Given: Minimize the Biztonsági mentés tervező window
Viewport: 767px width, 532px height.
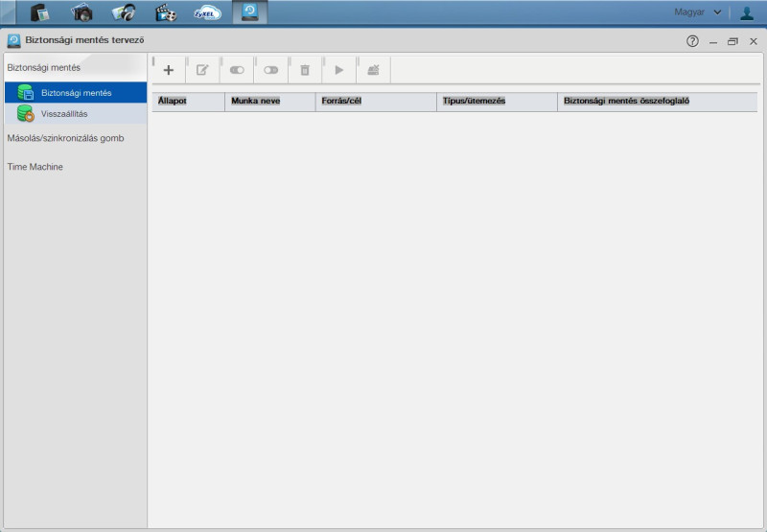Looking at the screenshot, I should (713, 41).
